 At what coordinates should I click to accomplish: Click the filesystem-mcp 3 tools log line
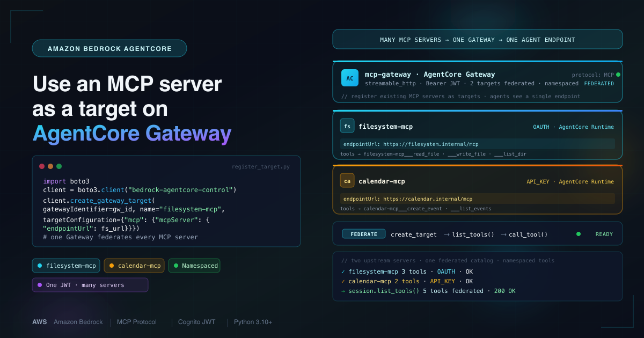click(x=407, y=271)
